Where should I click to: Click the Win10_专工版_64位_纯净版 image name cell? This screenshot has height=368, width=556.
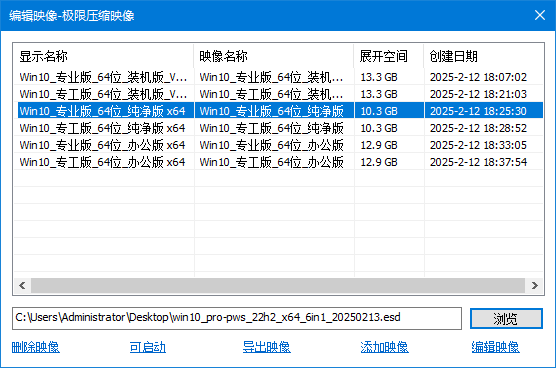coord(271,128)
